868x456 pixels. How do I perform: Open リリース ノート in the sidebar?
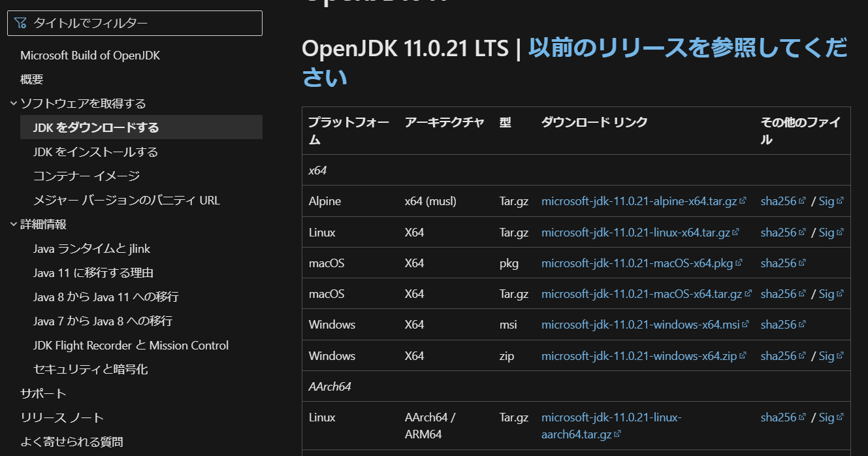point(62,417)
